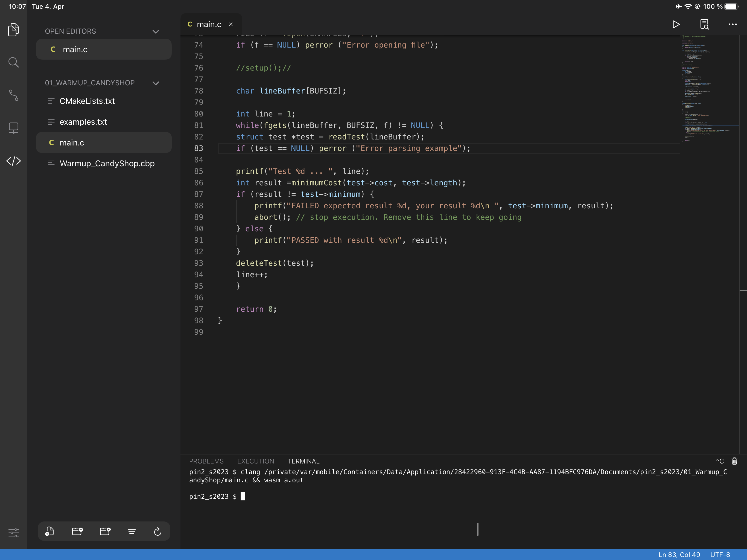Collapse the OPEN EDITORS section
The height and width of the screenshot is (560, 747).
tap(155, 31)
